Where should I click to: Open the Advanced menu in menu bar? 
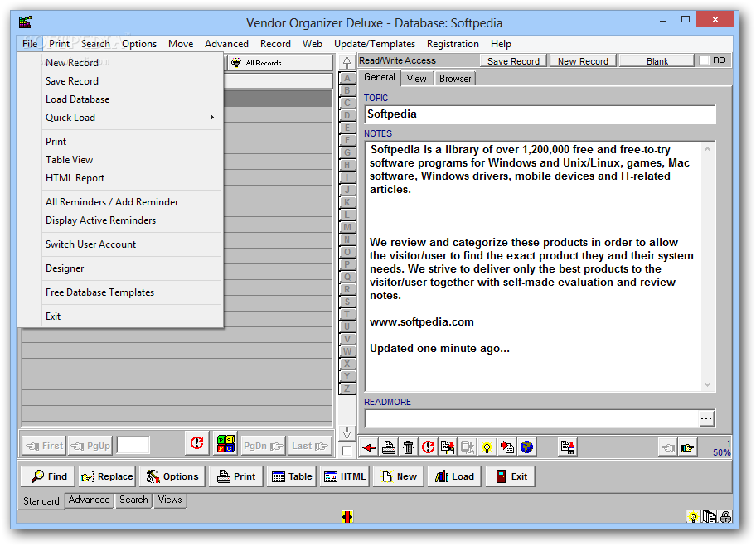(x=226, y=44)
